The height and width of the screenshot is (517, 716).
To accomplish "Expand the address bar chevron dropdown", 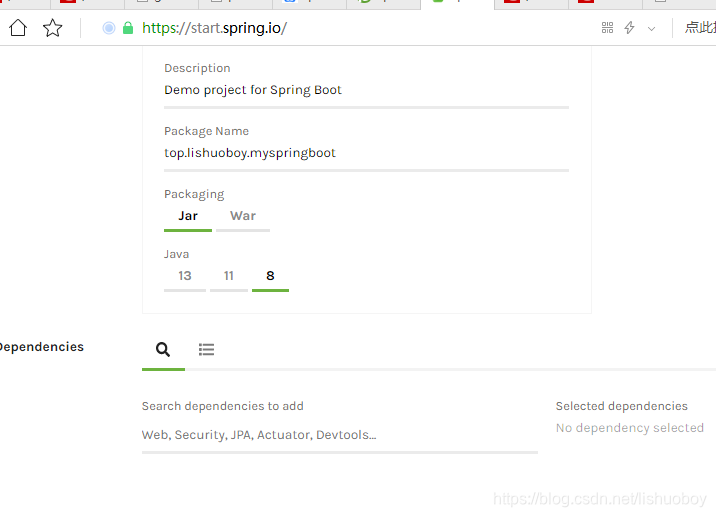I will pos(652,29).
